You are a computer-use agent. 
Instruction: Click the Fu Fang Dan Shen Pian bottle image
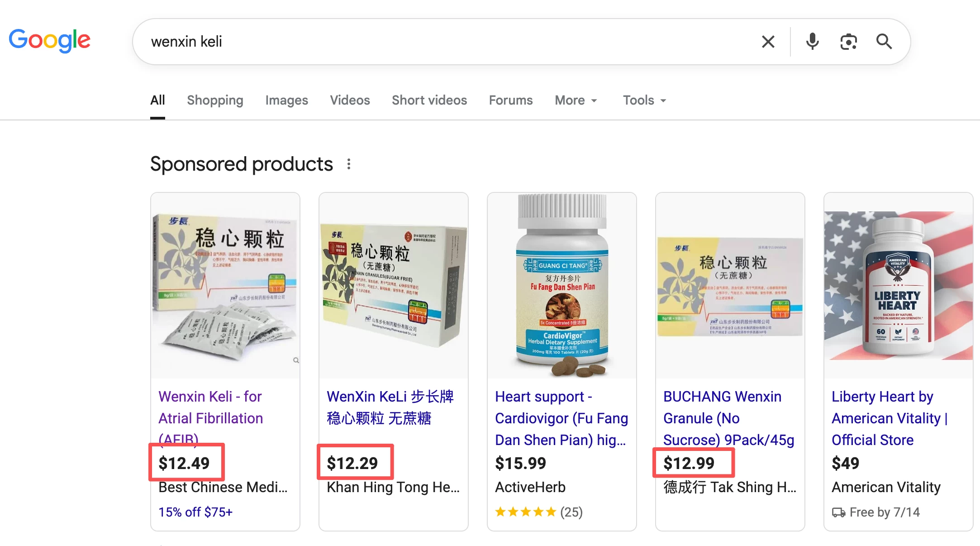[562, 285]
